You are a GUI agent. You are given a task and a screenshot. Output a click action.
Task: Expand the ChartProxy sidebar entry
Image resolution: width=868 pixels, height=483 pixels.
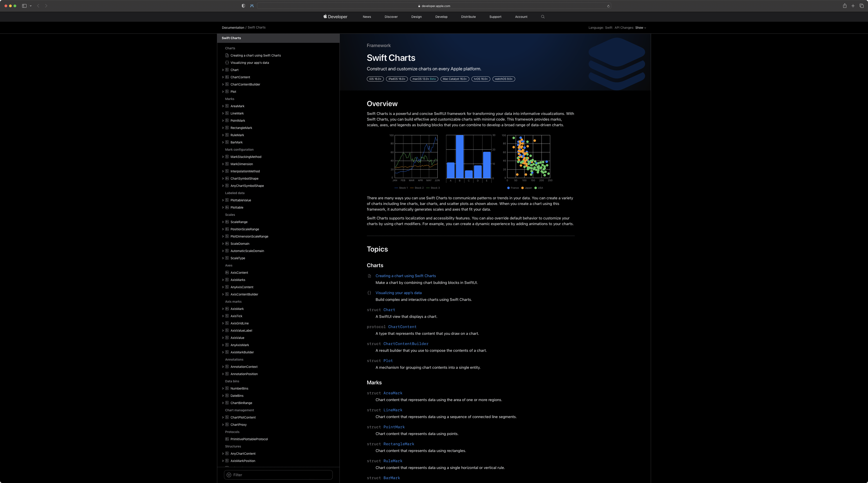[x=223, y=425]
